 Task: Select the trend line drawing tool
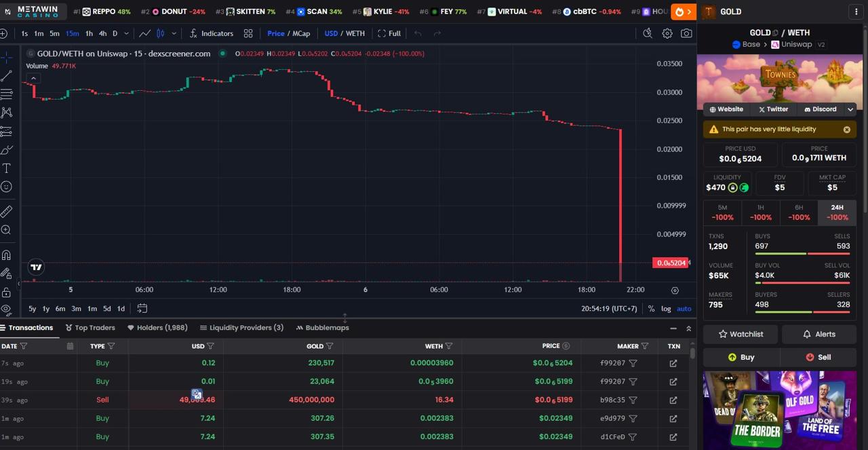tap(7, 76)
